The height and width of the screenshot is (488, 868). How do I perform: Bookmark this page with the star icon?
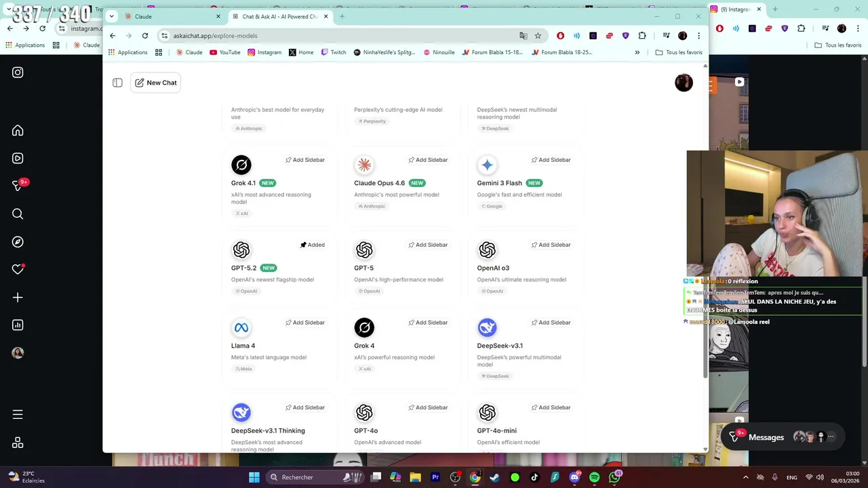[x=538, y=35]
